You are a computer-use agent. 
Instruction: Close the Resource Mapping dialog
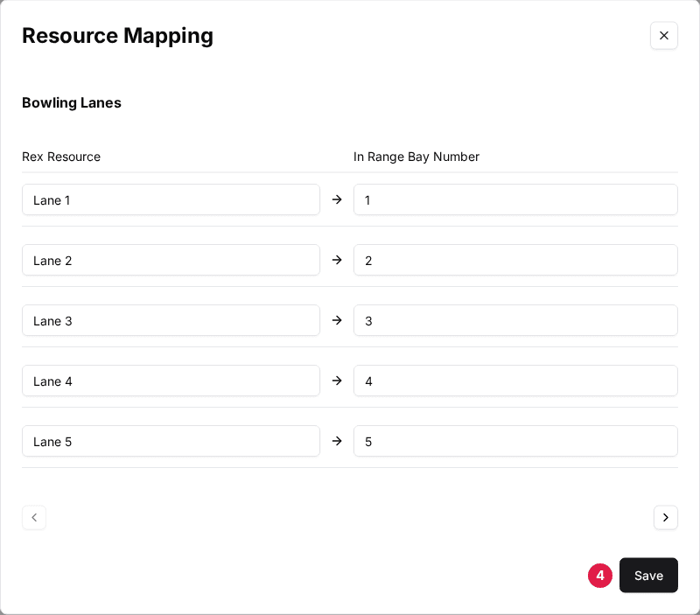coord(664,36)
